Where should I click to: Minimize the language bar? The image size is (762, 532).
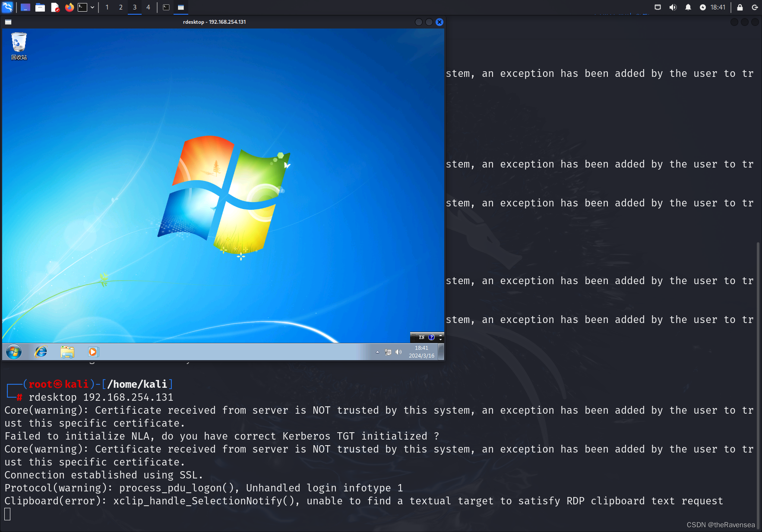pos(441,336)
